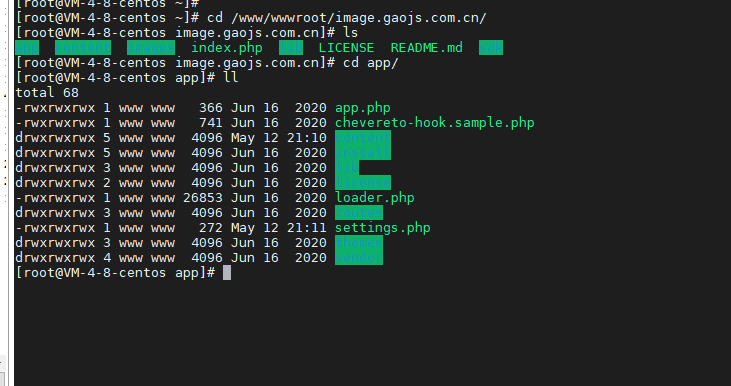Click the terminal cursor block after the last prompt

(227, 273)
